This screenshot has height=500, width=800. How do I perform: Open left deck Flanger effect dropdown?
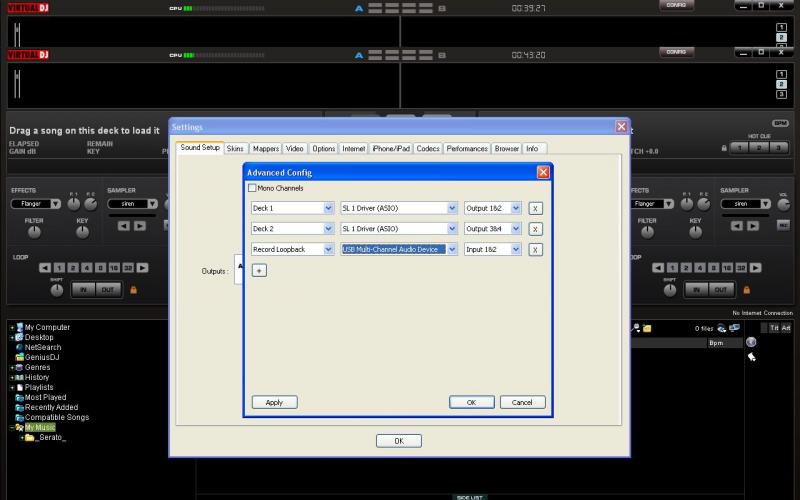tap(56, 204)
